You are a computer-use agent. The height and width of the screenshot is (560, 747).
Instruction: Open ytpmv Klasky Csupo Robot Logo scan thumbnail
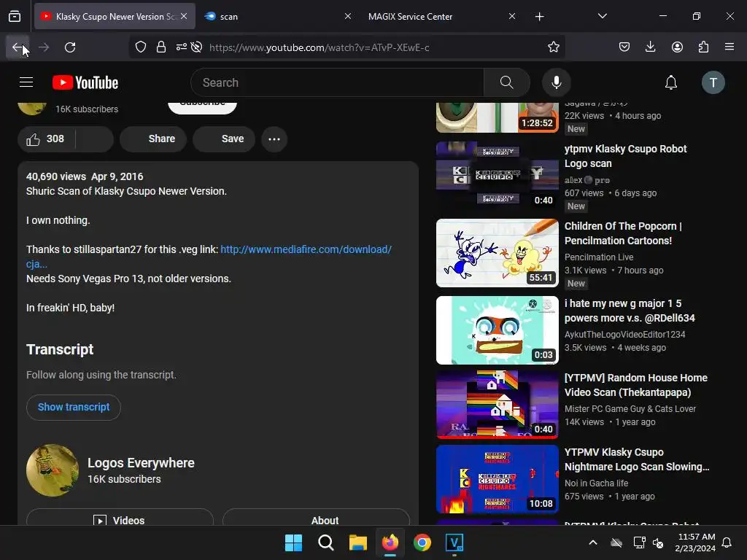point(497,175)
